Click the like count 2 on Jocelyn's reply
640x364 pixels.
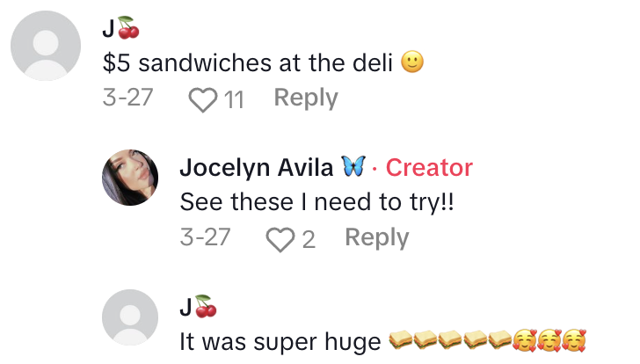pos(309,238)
